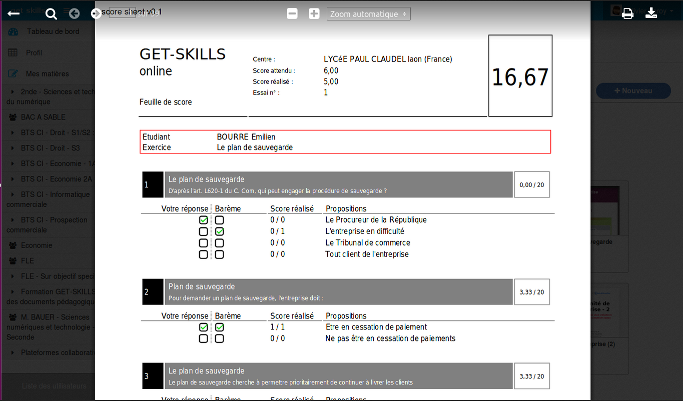The width and height of the screenshot is (683, 401).
Task: Click the Tableau de bord dashboard icon
Action: pos(13,32)
